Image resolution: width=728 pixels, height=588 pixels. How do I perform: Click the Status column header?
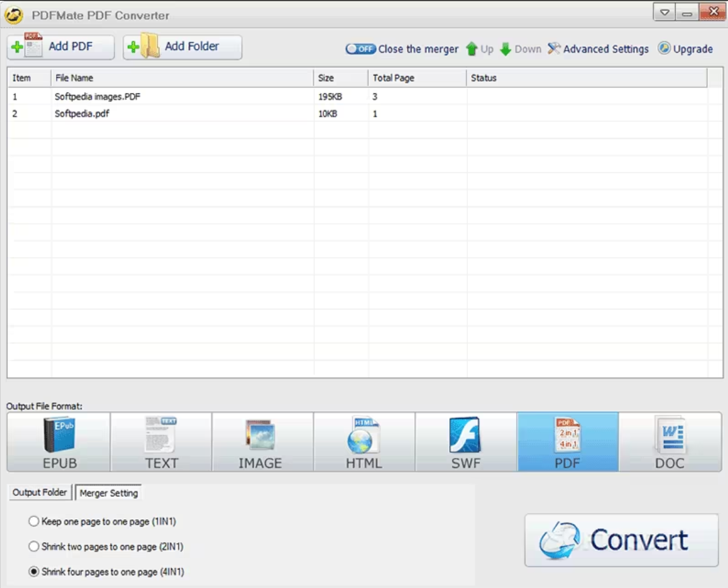click(587, 78)
